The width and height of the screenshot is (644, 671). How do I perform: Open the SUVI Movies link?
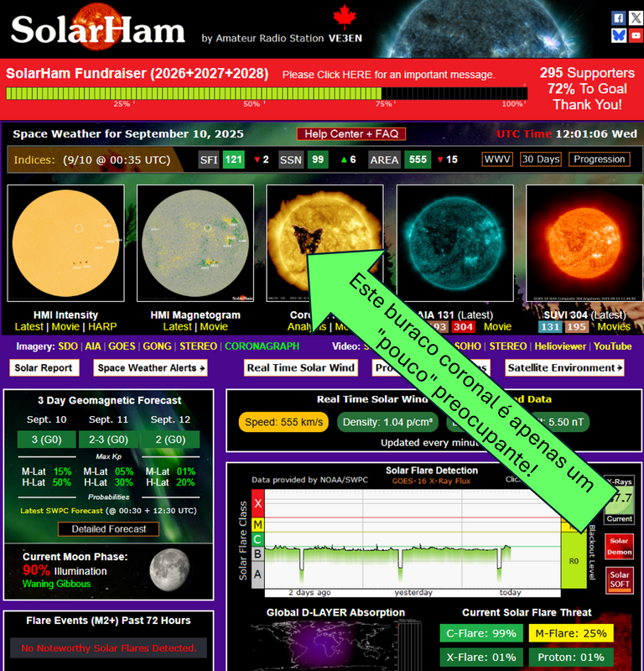(x=614, y=327)
